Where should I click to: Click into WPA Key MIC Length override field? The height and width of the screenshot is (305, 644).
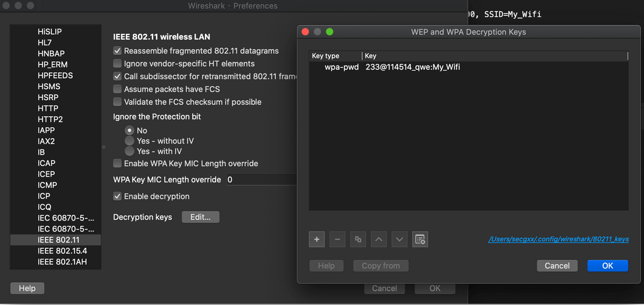point(261,180)
